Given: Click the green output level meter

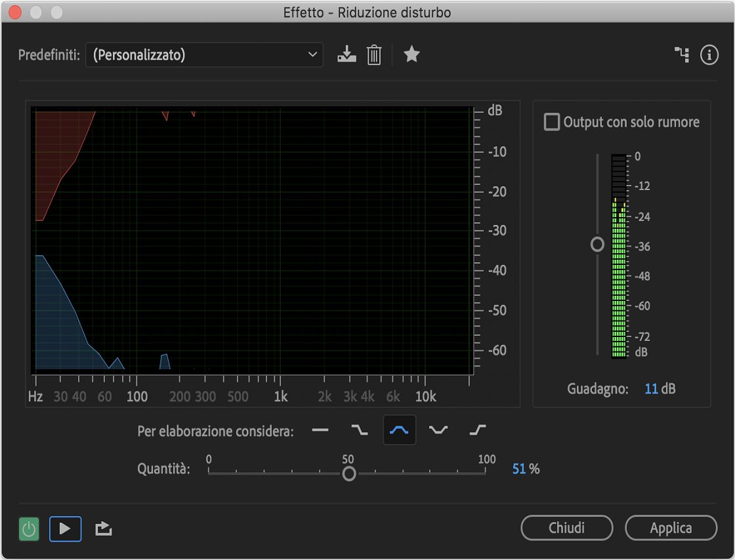Looking at the screenshot, I should point(619,256).
